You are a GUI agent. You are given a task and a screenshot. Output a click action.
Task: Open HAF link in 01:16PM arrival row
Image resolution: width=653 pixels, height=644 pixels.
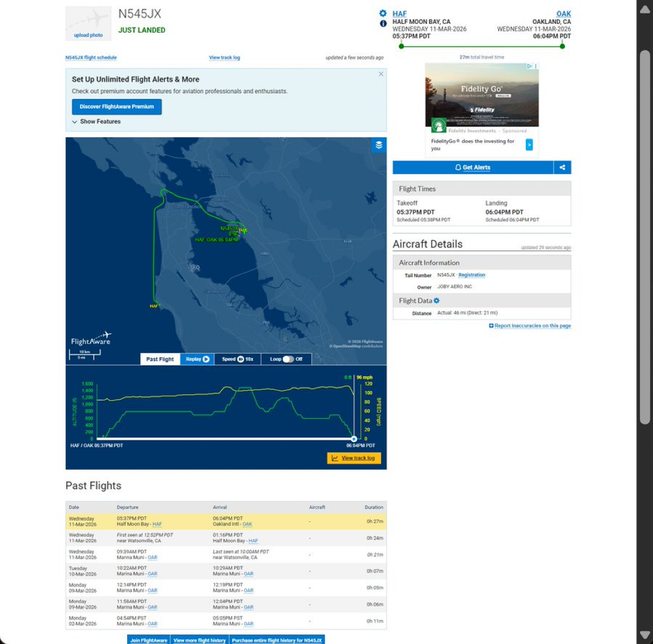(x=253, y=541)
